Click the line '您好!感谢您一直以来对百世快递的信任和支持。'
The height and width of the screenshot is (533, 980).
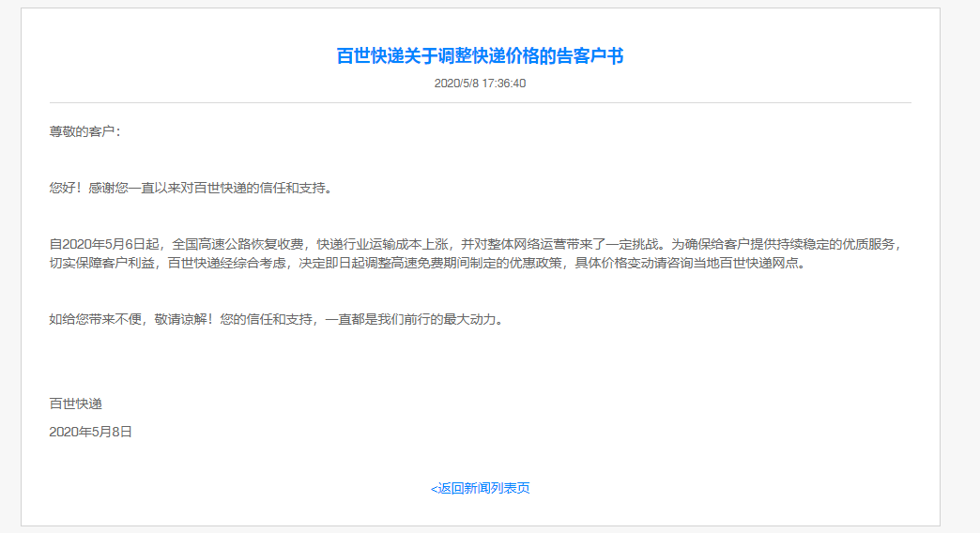(191, 188)
